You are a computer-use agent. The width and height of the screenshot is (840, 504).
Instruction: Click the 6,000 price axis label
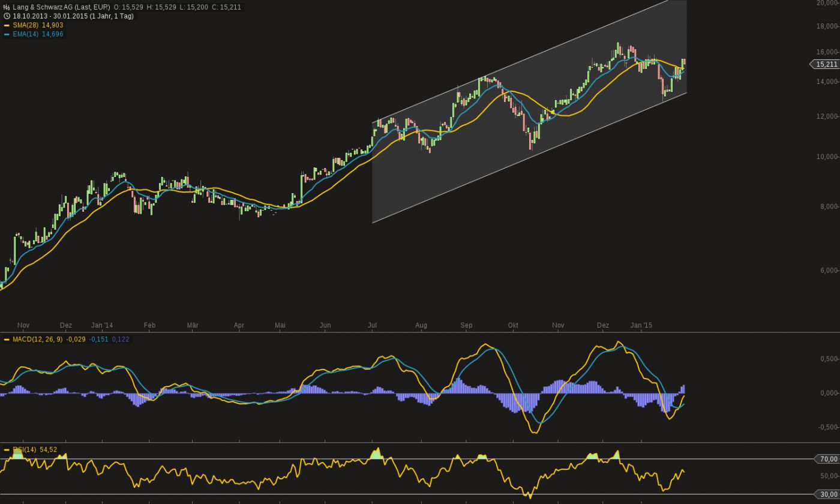tap(828, 270)
